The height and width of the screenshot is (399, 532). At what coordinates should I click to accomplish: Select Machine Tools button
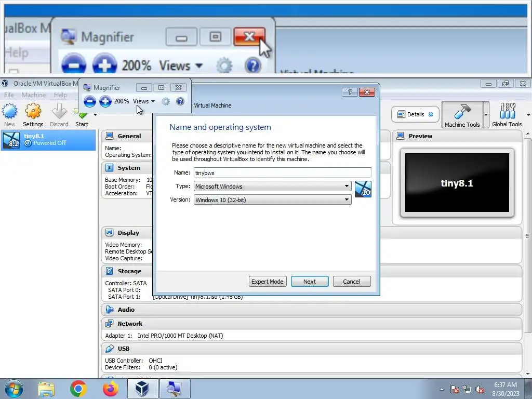pos(462,115)
